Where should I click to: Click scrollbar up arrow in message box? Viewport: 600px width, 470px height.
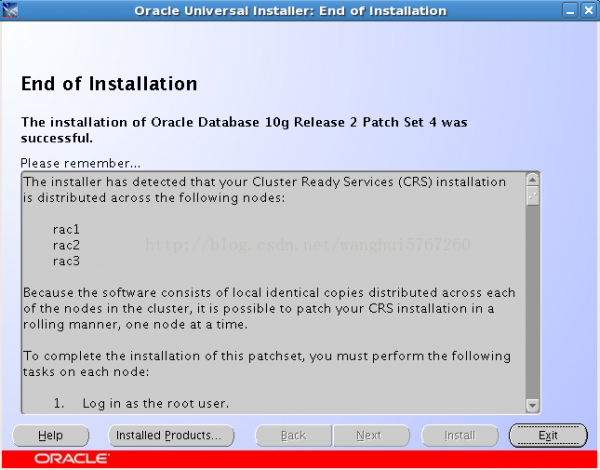[x=533, y=179]
